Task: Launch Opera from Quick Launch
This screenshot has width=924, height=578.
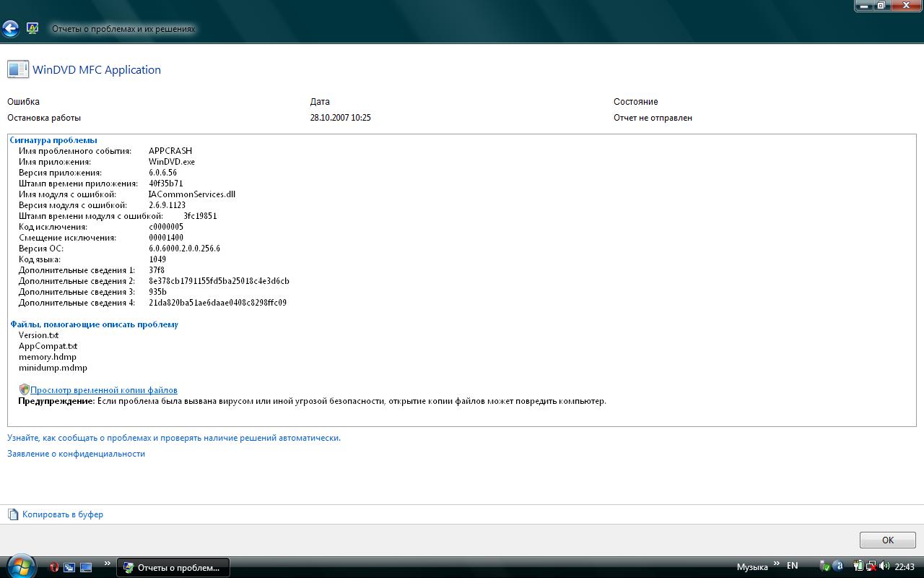Action: tap(54, 567)
